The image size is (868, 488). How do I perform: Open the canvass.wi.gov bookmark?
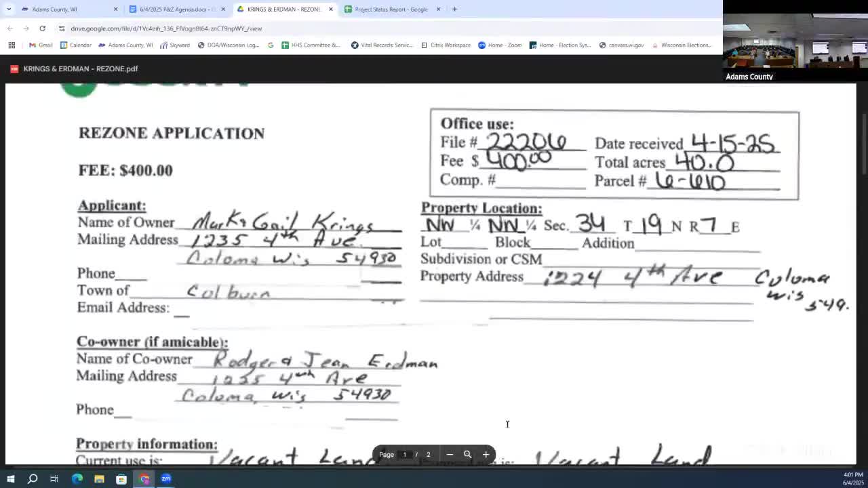coord(621,45)
